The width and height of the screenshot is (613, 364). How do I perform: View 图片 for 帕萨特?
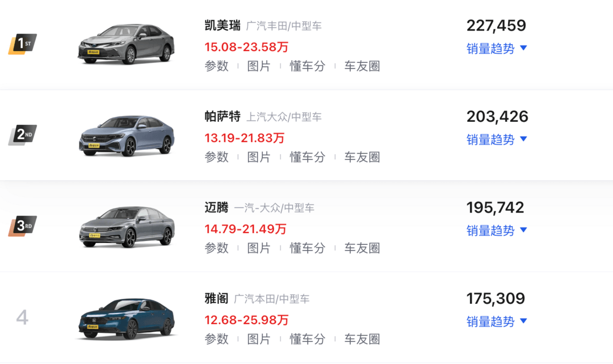[x=259, y=157]
